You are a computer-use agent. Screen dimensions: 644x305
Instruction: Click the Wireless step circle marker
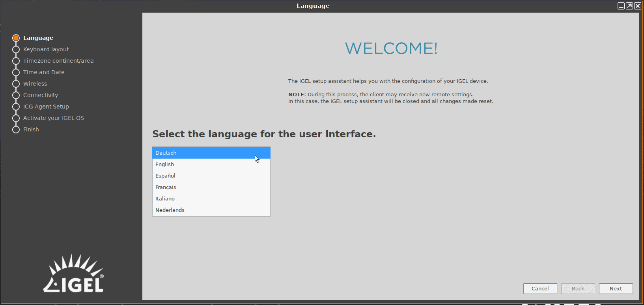coord(16,84)
